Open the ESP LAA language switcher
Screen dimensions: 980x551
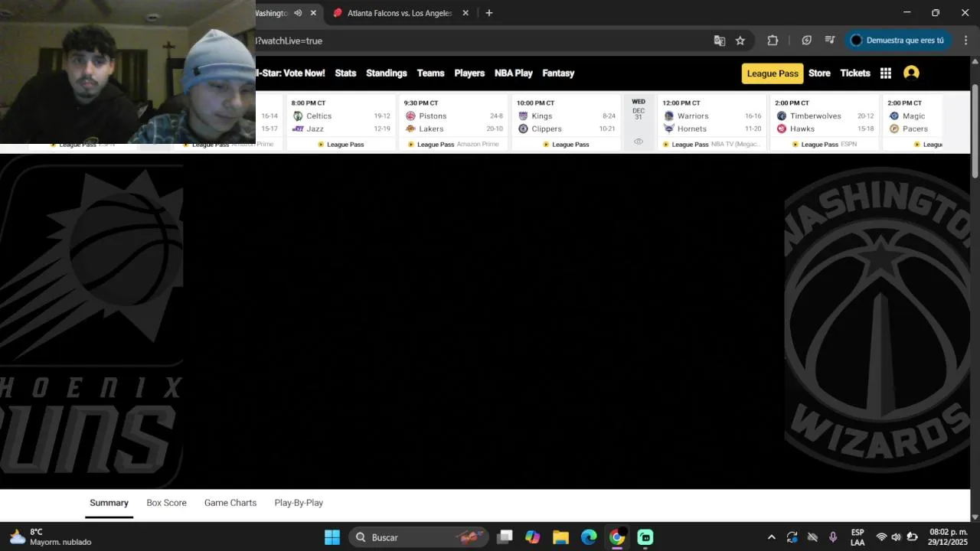(857, 537)
